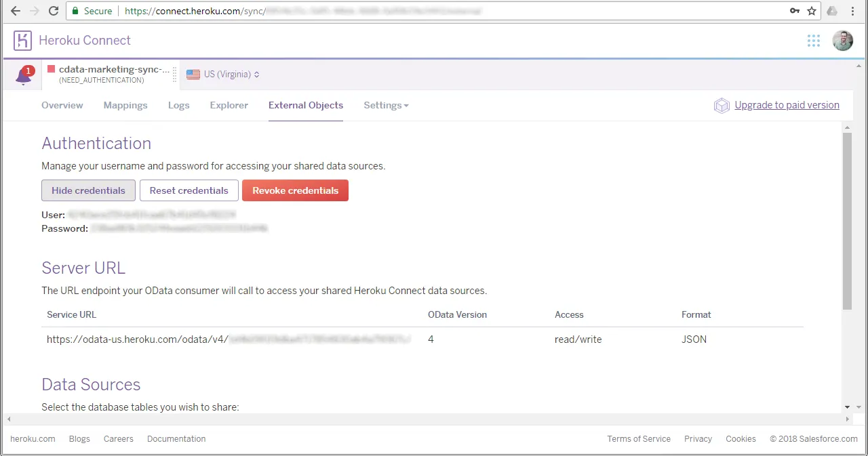Click the cloud extension icon
The width and height of the screenshot is (868, 456).
(x=832, y=11)
